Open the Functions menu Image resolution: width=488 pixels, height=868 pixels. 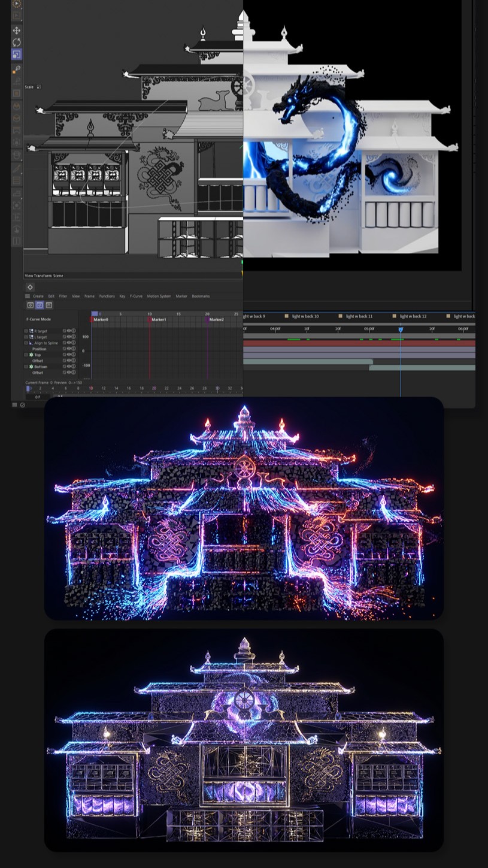coord(107,296)
